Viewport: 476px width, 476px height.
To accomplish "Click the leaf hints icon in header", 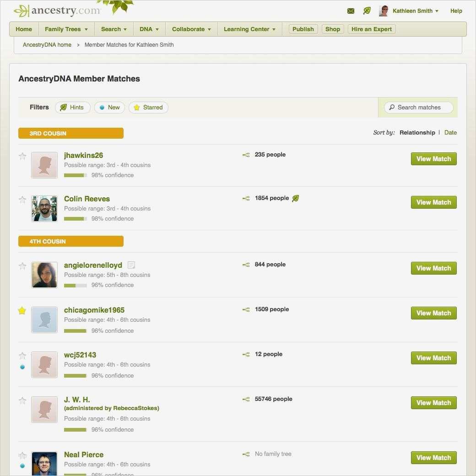I will [367, 11].
